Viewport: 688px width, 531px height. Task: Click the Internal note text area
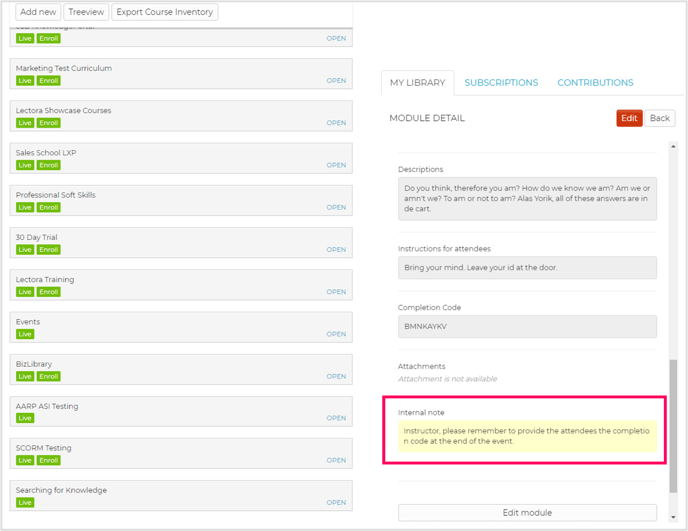coord(527,436)
